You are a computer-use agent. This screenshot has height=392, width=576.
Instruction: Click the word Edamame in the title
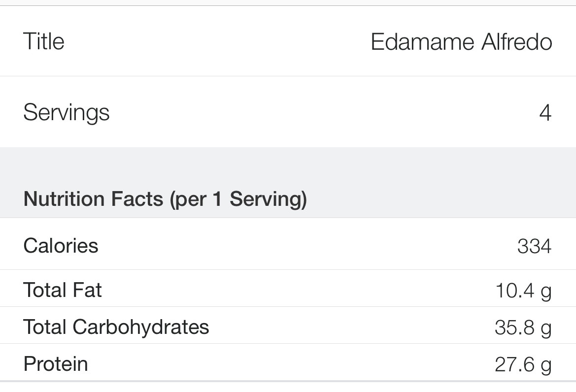point(422,42)
